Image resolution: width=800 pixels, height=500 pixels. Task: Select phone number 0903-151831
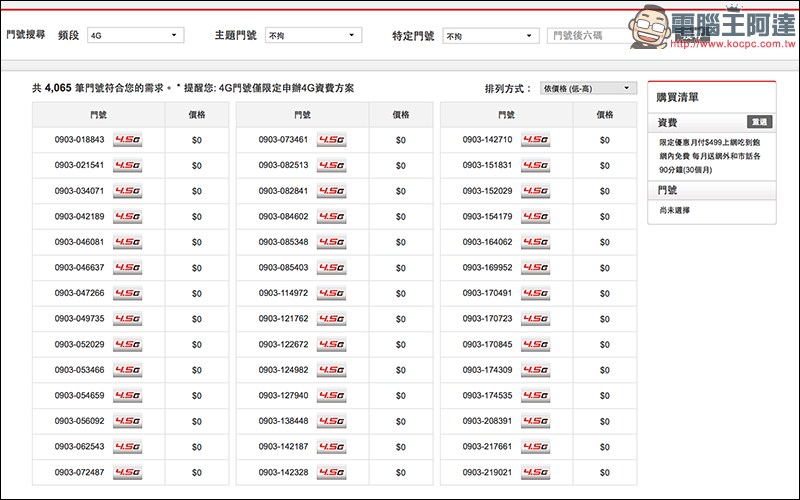[487, 165]
